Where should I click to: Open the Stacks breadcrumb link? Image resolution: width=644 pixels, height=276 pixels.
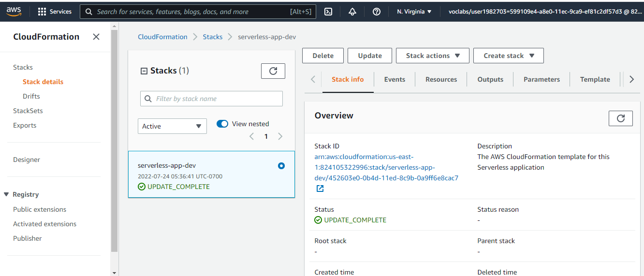point(213,37)
